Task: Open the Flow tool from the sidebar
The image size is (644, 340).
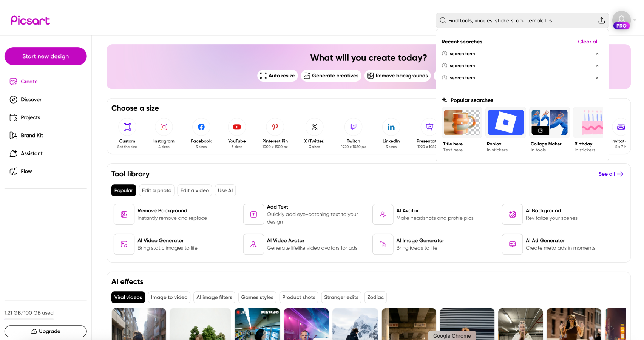Action: click(26, 171)
